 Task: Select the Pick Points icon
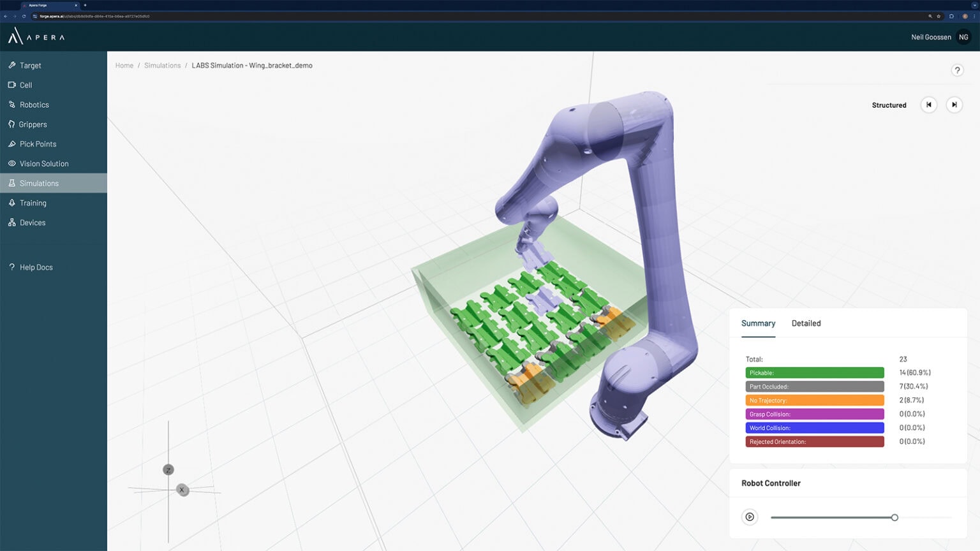pos(11,143)
